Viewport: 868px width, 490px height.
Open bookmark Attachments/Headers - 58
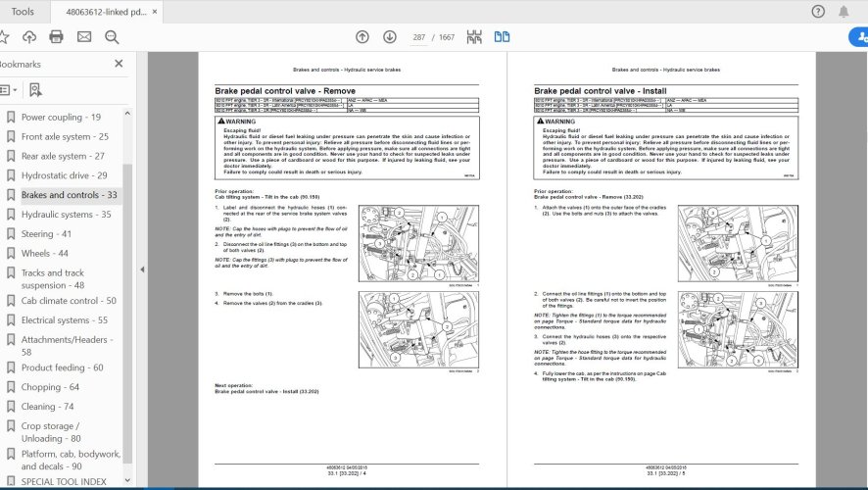tap(67, 346)
